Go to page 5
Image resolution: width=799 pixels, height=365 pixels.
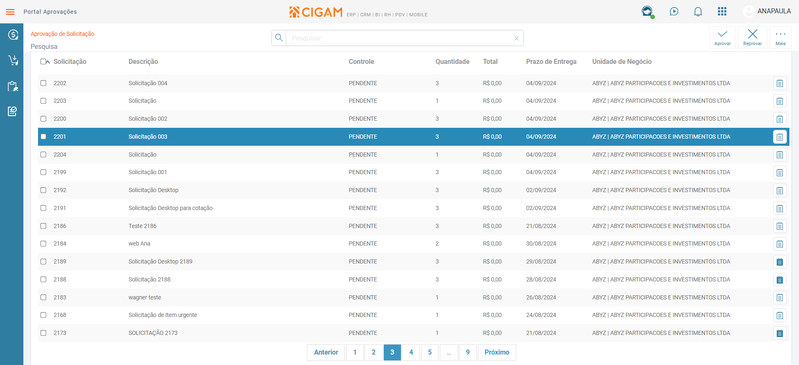coord(430,352)
